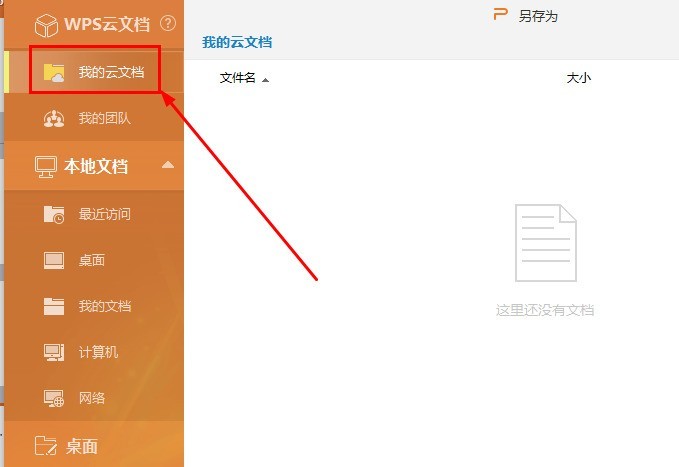
Task: Click the 我的团队 people icon
Action: click(54, 118)
